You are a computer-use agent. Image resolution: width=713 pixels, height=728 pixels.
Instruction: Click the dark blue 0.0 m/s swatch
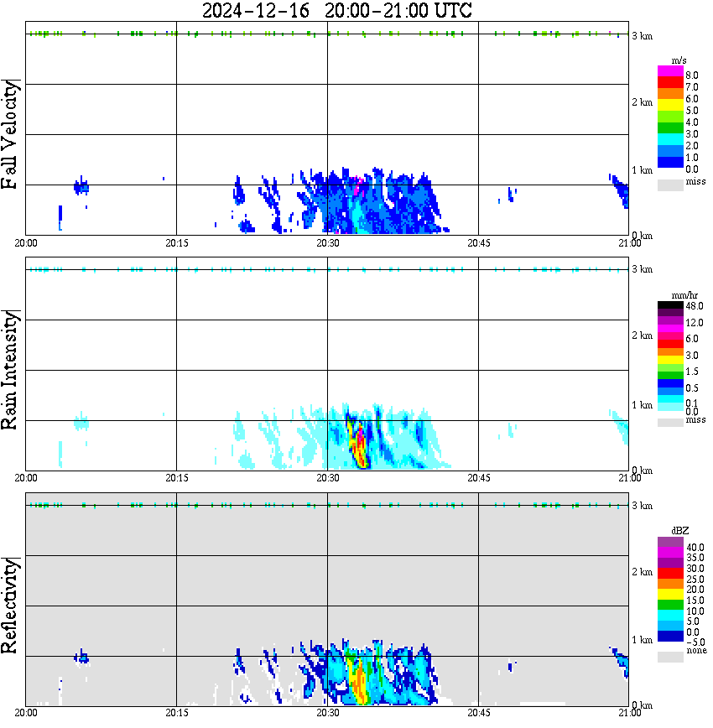point(670,162)
